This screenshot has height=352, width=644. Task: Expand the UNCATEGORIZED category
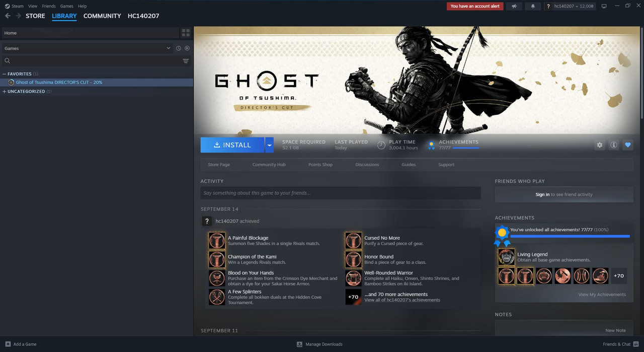[x=5, y=92]
